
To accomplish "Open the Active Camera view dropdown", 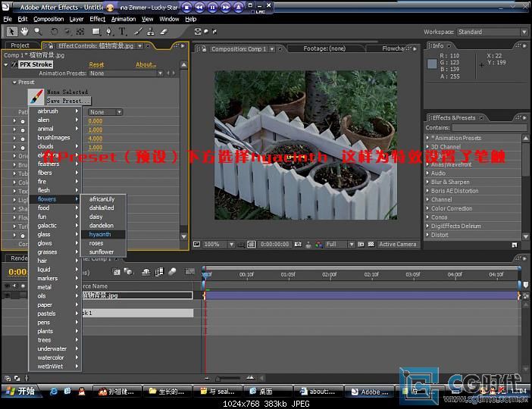I will click(x=397, y=244).
